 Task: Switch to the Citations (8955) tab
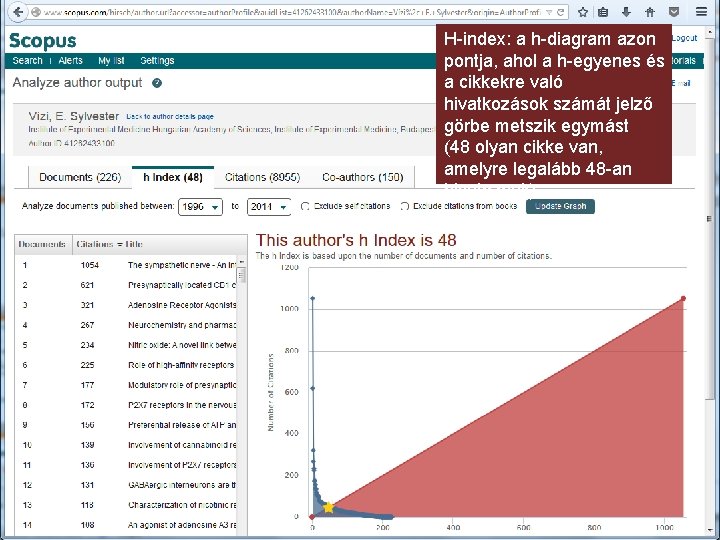pyautogui.click(x=262, y=177)
